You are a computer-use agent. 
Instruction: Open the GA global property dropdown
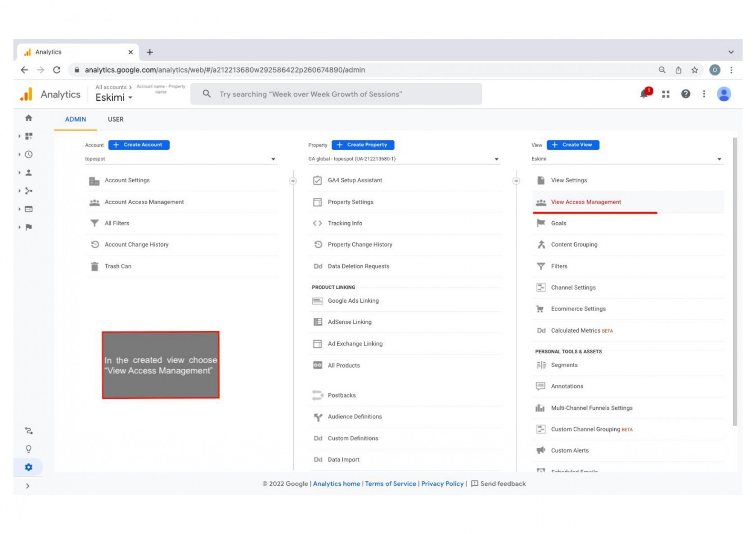[404, 159]
